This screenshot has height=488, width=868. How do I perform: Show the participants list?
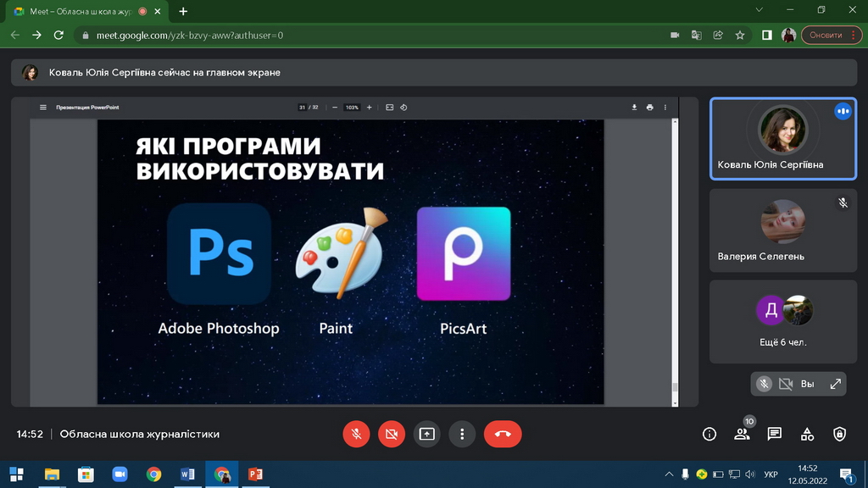[x=742, y=435]
